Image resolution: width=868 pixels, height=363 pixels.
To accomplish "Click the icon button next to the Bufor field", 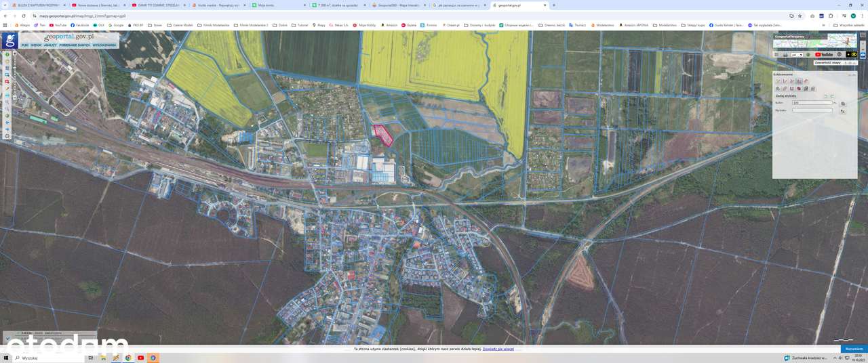I will (843, 104).
